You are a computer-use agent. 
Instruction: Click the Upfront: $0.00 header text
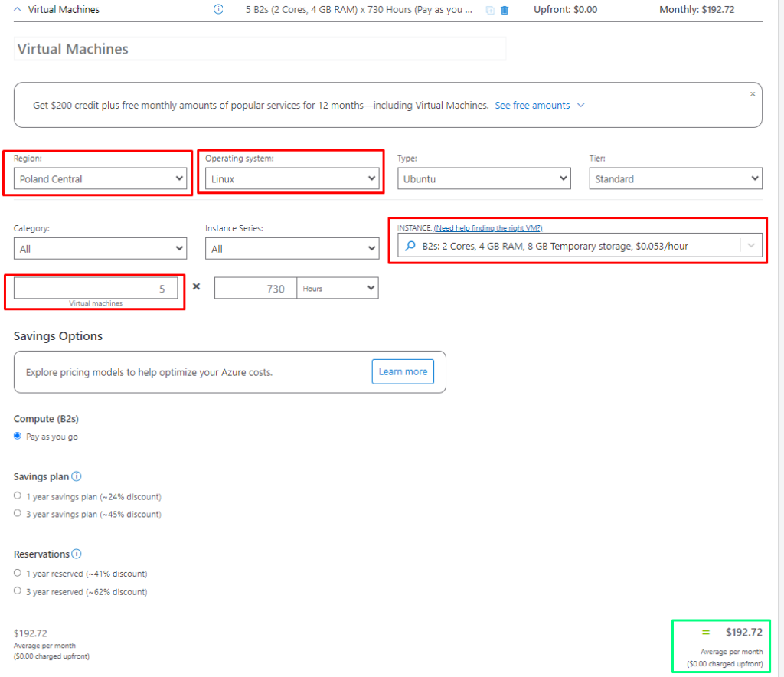(565, 9)
